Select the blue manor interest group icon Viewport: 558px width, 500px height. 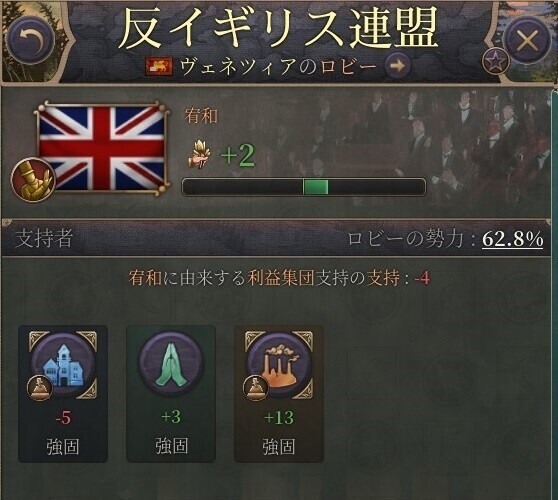tap(63, 363)
